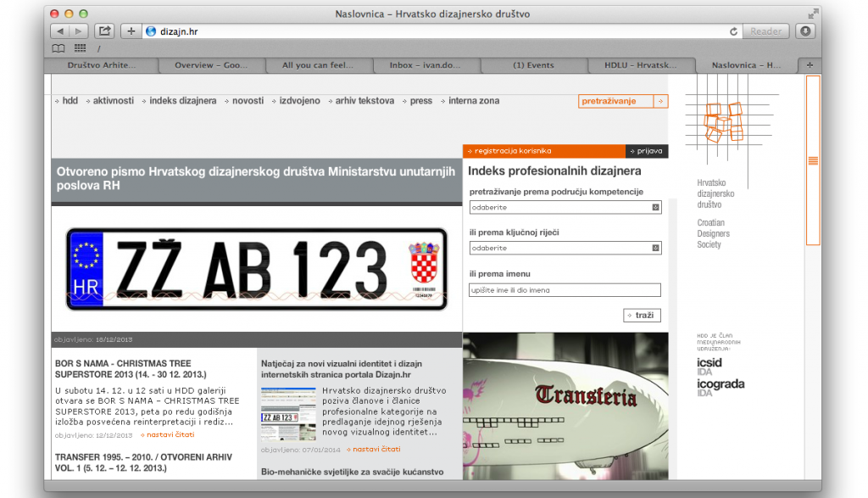Click the traži button
The height and width of the screenshot is (498, 868).
point(642,316)
